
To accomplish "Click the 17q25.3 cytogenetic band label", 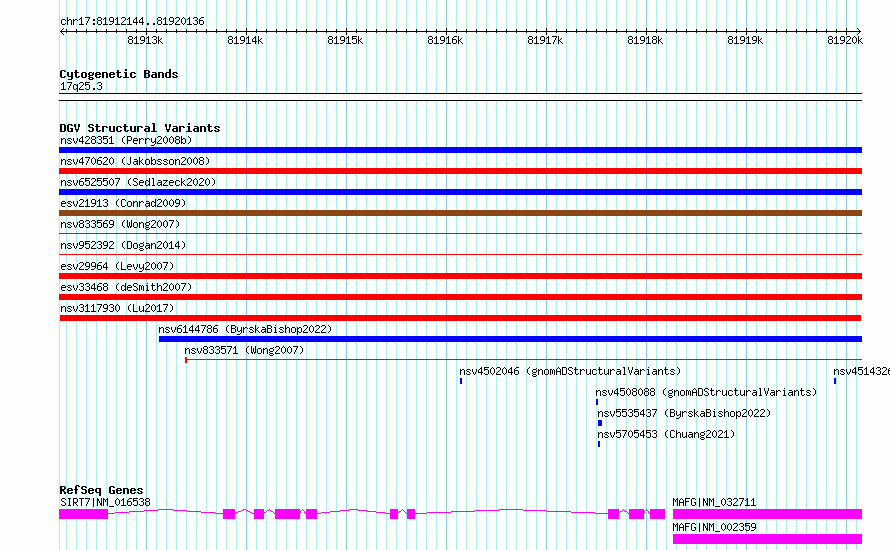I will pyautogui.click(x=81, y=86).
